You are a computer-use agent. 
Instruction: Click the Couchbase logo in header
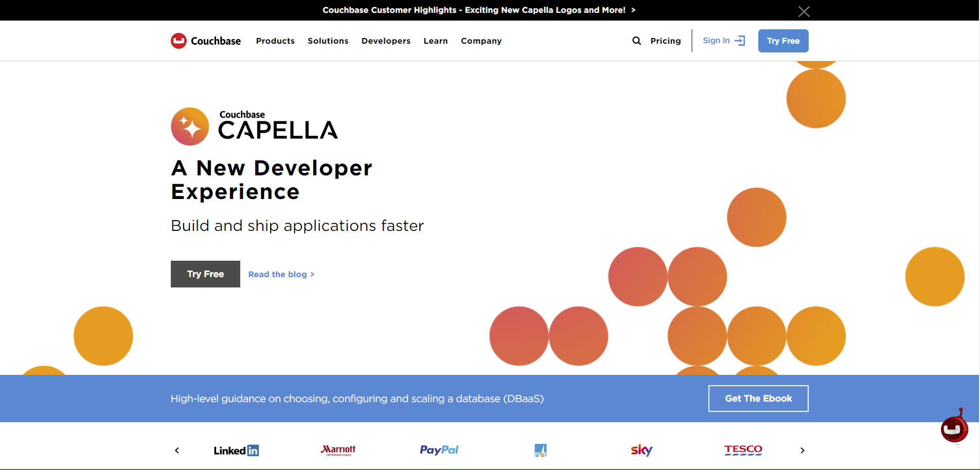click(x=206, y=41)
